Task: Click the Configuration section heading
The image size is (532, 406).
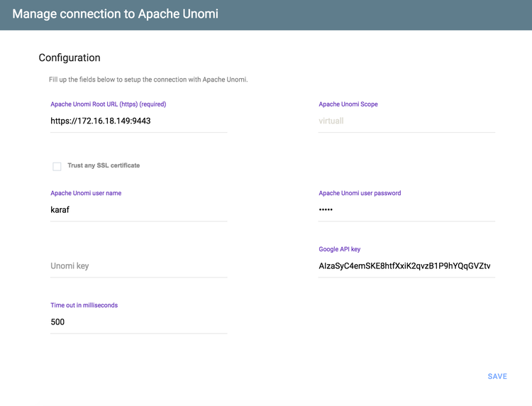Action: click(x=70, y=58)
